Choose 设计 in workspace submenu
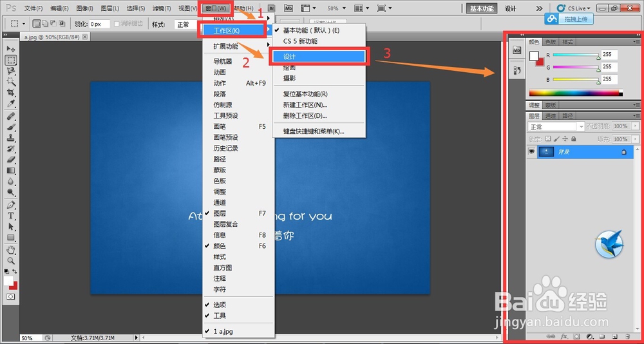This screenshot has width=644, height=344. coord(319,57)
